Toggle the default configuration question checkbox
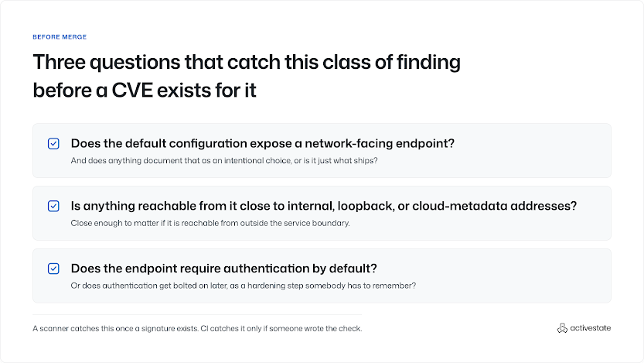 coord(53,143)
